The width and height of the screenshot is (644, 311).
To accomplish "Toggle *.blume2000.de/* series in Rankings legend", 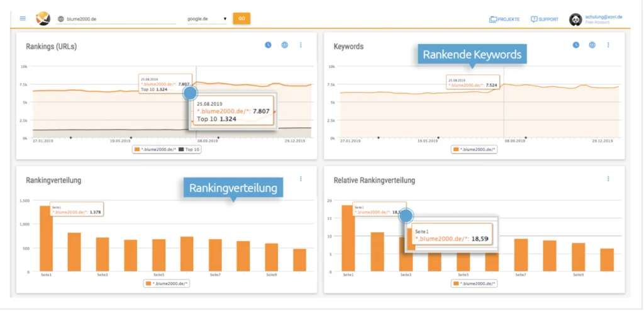I will click(155, 149).
